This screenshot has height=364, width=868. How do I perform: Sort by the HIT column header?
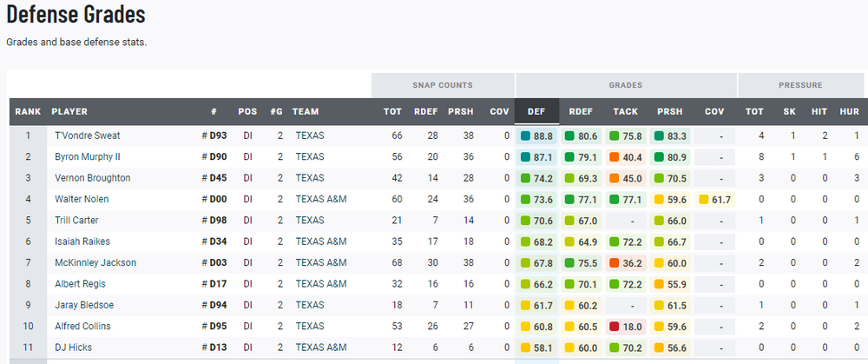(819, 112)
